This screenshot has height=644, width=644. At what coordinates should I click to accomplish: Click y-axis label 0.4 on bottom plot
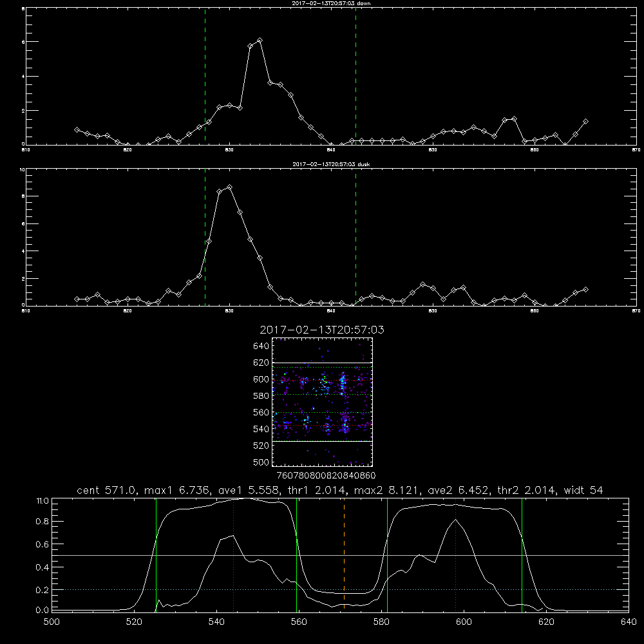43,567
